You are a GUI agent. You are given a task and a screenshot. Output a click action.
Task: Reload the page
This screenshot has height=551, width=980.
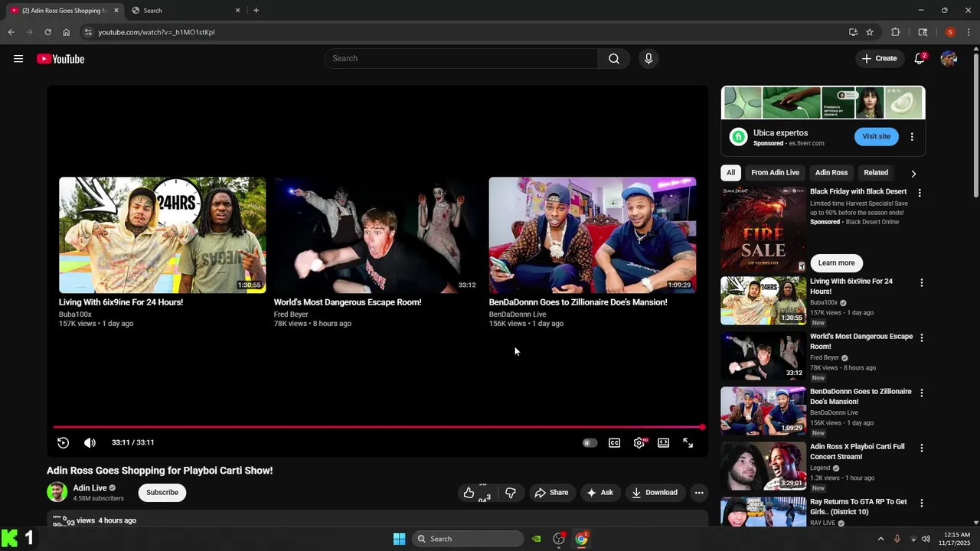[x=47, y=32]
